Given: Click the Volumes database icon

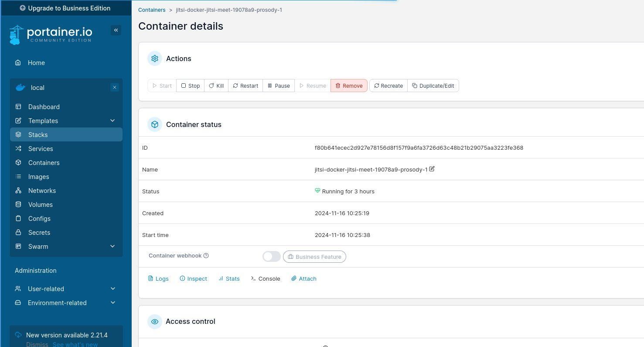Looking at the screenshot, I should [18, 205].
